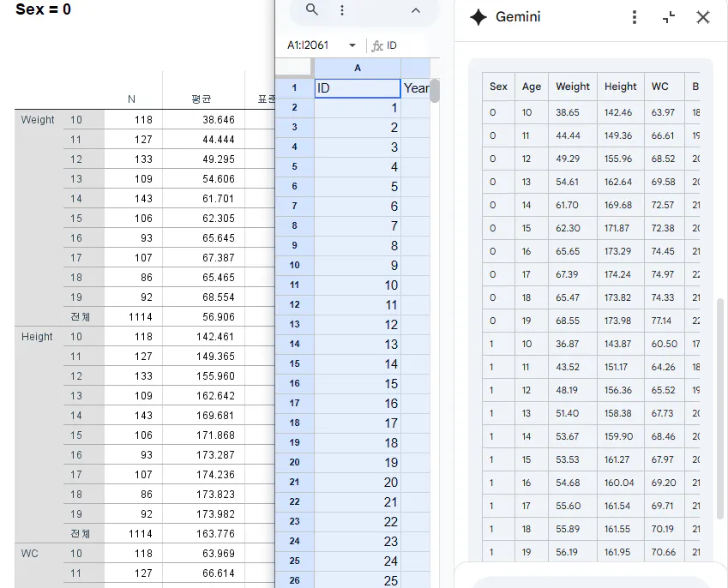Open Gemini panel more options menu

pyautogui.click(x=635, y=17)
